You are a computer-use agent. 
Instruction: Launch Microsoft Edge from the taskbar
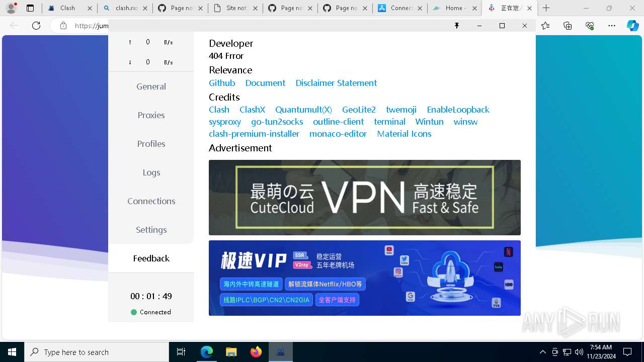pyautogui.click(x=207, y=352)
